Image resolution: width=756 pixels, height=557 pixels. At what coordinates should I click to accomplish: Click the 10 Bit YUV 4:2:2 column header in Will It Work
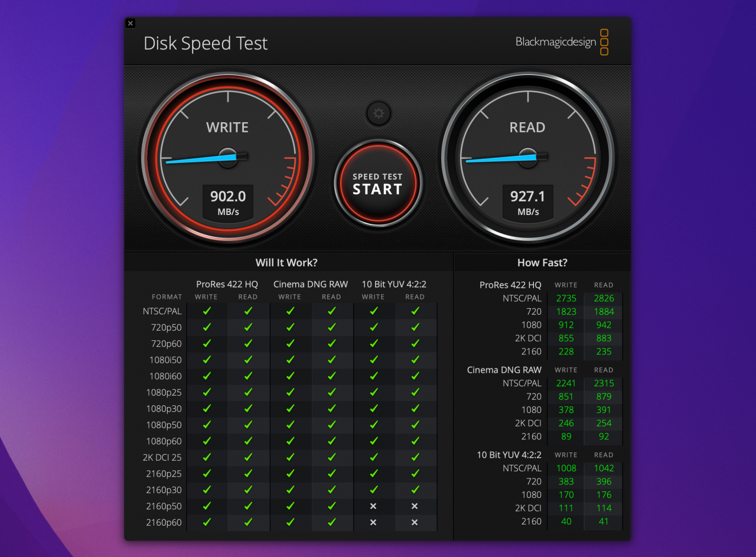(x=394, y=284)
